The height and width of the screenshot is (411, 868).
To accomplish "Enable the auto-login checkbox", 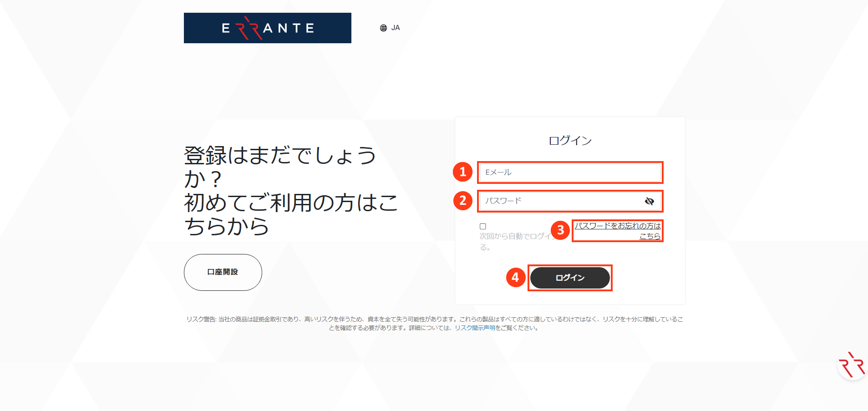I will pos(482,226).
